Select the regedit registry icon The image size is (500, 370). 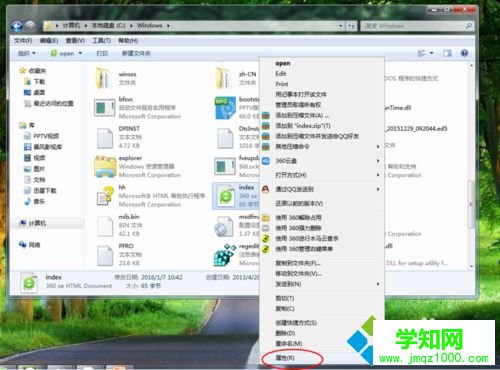[225, 255]
